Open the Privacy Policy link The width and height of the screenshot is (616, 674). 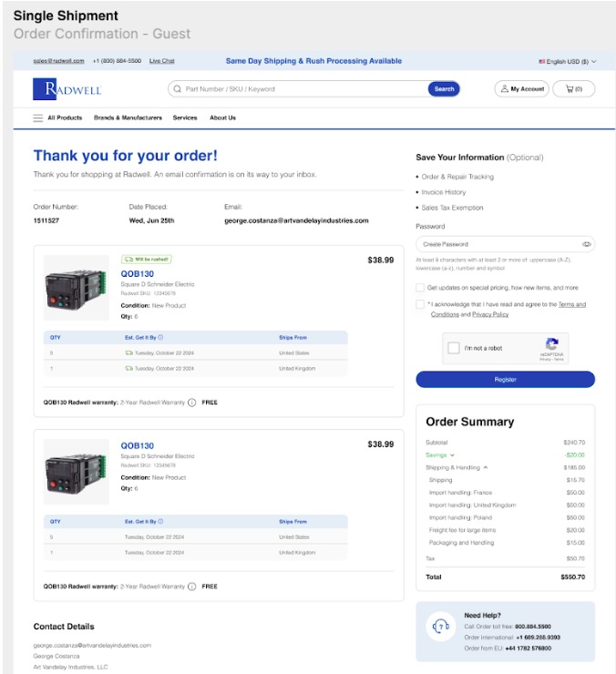point(490,314)
